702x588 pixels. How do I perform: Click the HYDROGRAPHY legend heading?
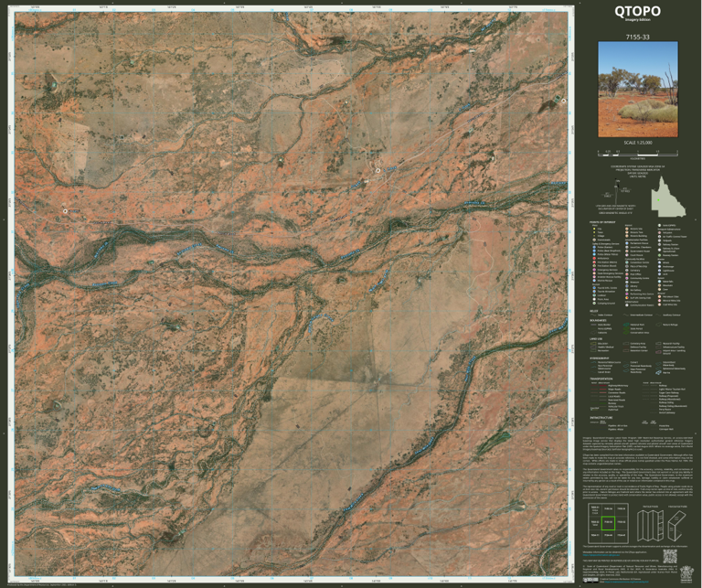[600, 358]
